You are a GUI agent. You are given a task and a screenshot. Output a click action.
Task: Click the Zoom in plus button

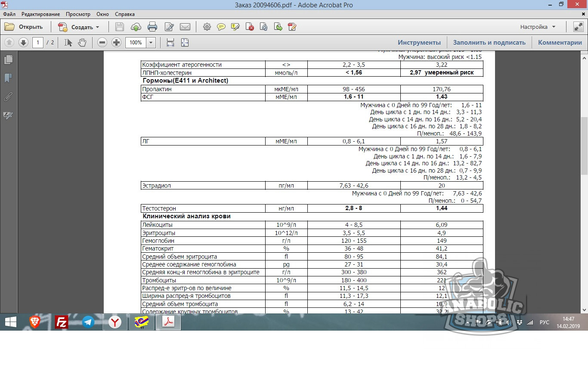tap(116, 43)
